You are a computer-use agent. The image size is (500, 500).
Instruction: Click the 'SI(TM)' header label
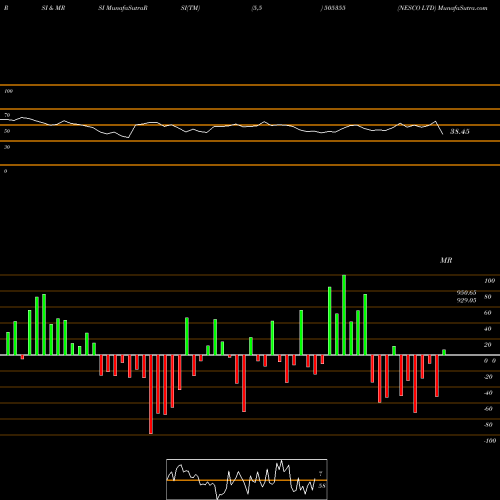[190, 8]
